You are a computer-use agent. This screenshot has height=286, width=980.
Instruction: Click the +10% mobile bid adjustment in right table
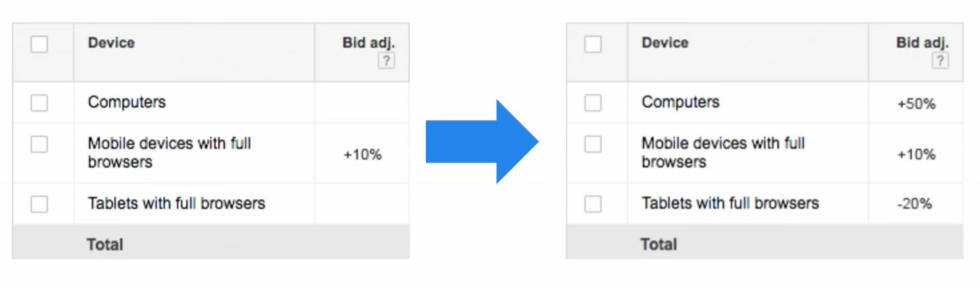pyautogui.click(x=916, y=155)
